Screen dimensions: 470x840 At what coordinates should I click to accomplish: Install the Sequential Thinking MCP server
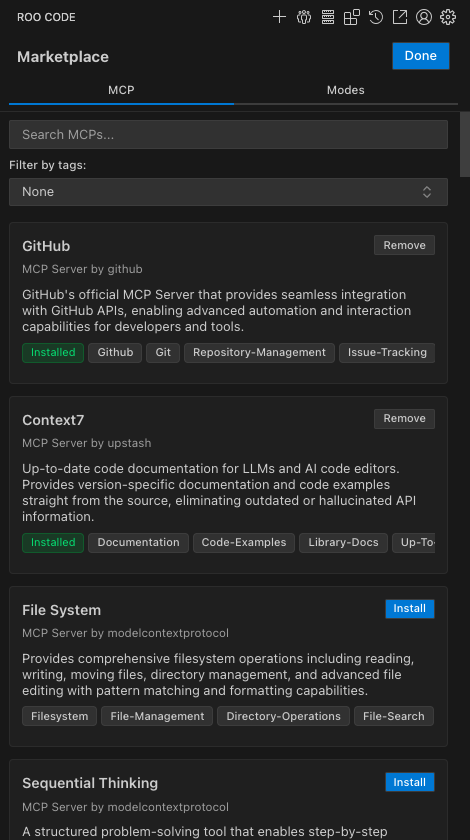click(x=410, y=782)
